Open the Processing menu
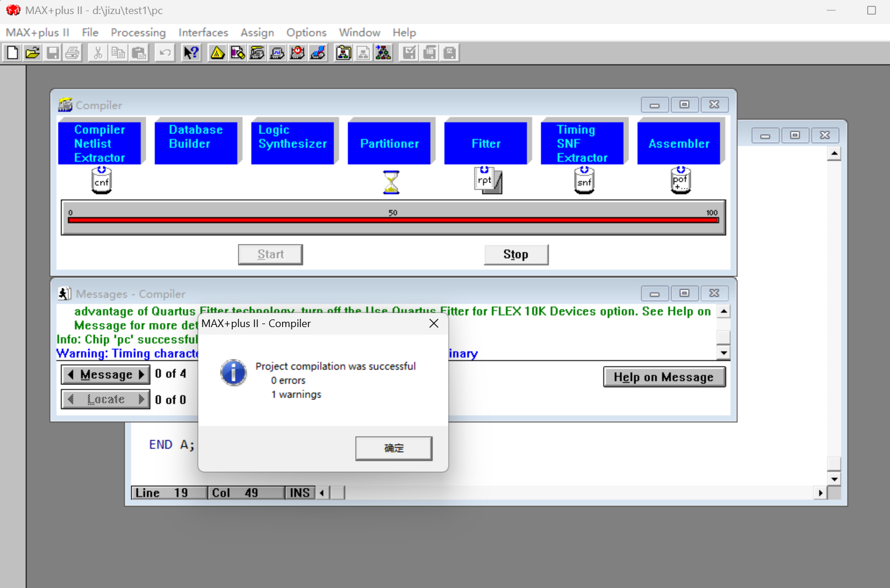This screenshot has width=890, height=588. coord(139,33)
